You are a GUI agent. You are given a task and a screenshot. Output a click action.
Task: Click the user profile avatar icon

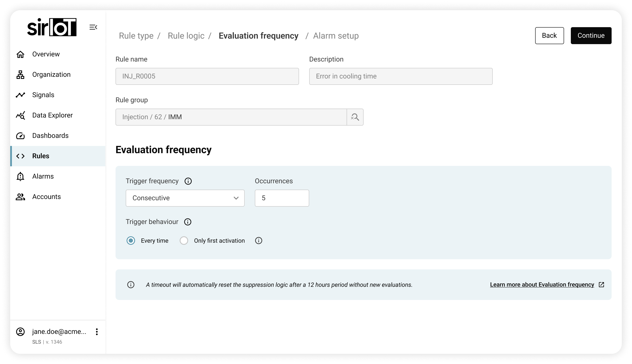coord(20,332)
